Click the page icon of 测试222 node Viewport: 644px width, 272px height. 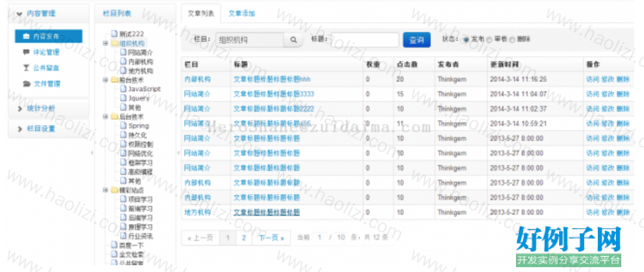tap(114, 34)
